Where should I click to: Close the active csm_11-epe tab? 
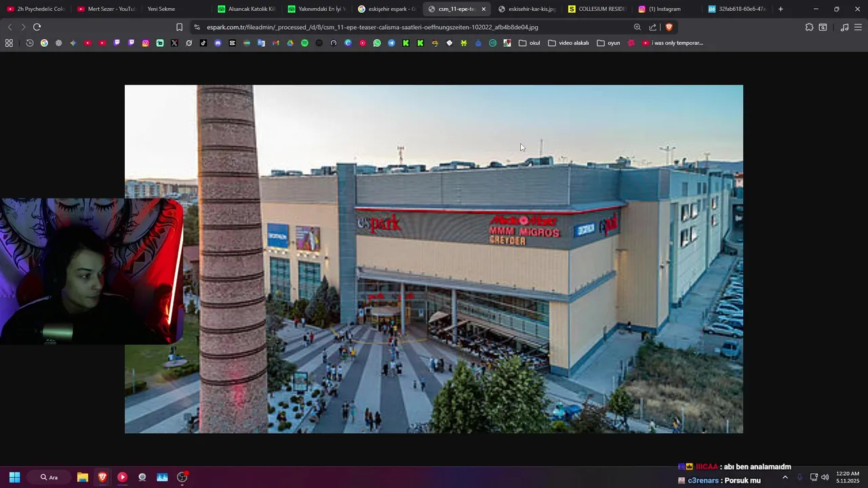(x=484, y=9)
